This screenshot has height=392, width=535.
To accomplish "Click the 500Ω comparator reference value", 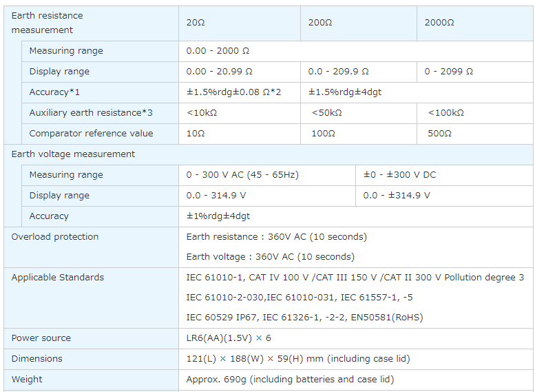I will (x=439, y=134).
